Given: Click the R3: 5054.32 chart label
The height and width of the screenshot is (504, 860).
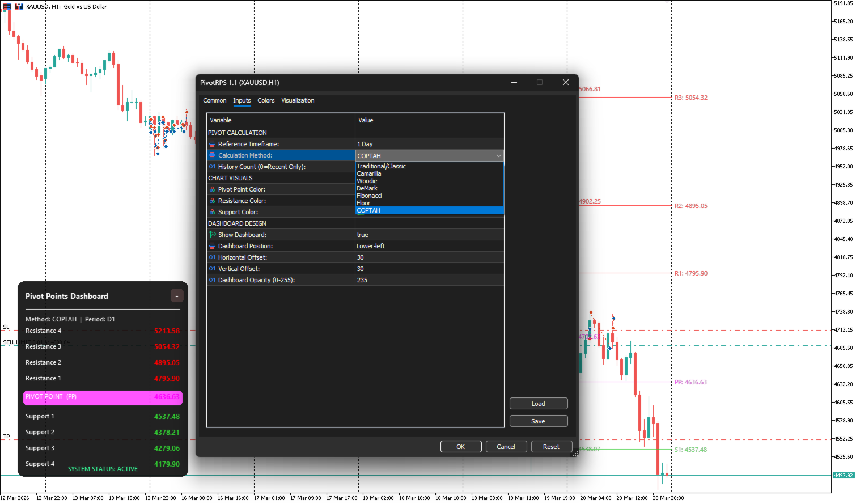Looking at the screenshot, I should point(691,98).
